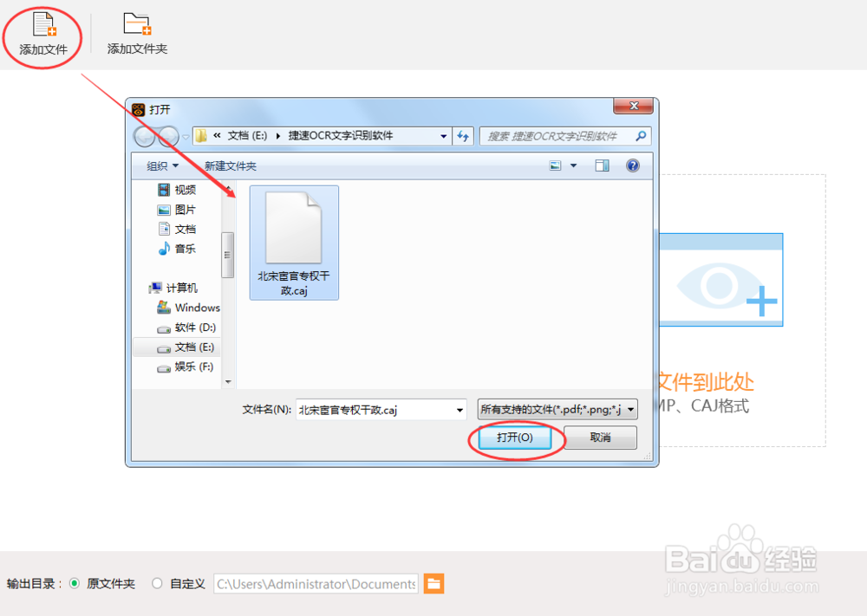Viewport: 867px width, 616px height.
Task: Open help via the blue question icon
Action: pyautogui.click(x=633, y=165)
